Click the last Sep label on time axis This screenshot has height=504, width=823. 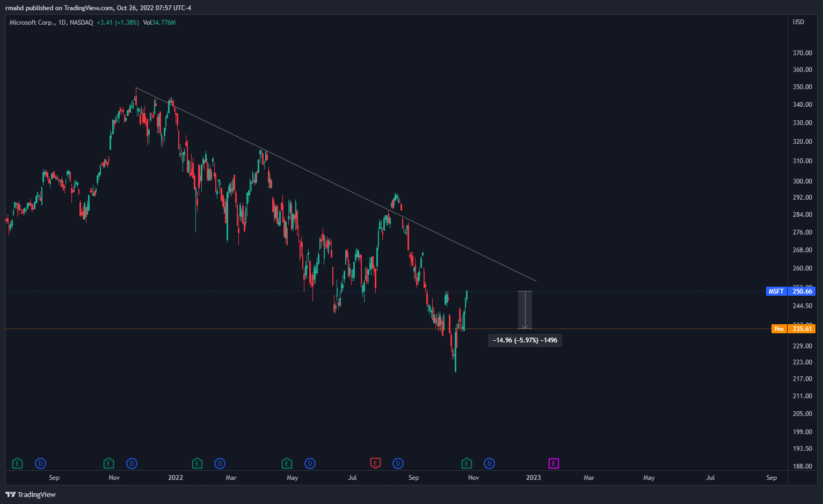(771, 478)
